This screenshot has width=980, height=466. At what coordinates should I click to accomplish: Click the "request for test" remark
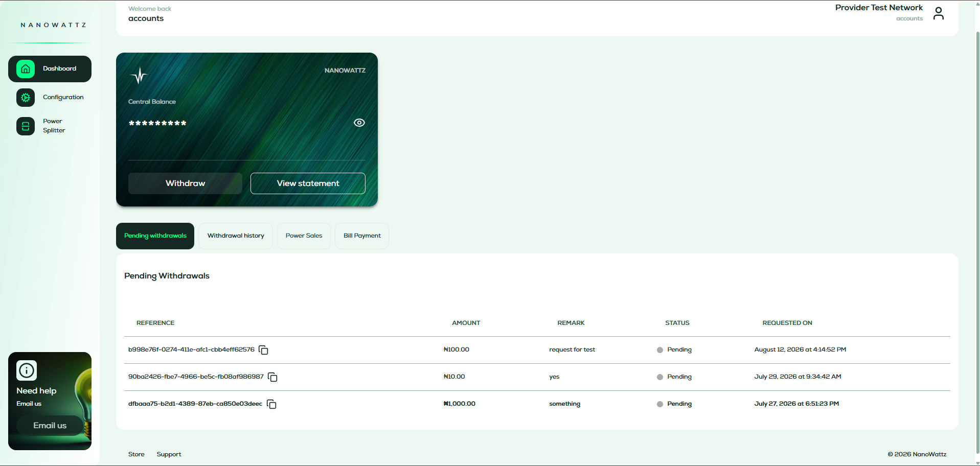coord(572,349)
